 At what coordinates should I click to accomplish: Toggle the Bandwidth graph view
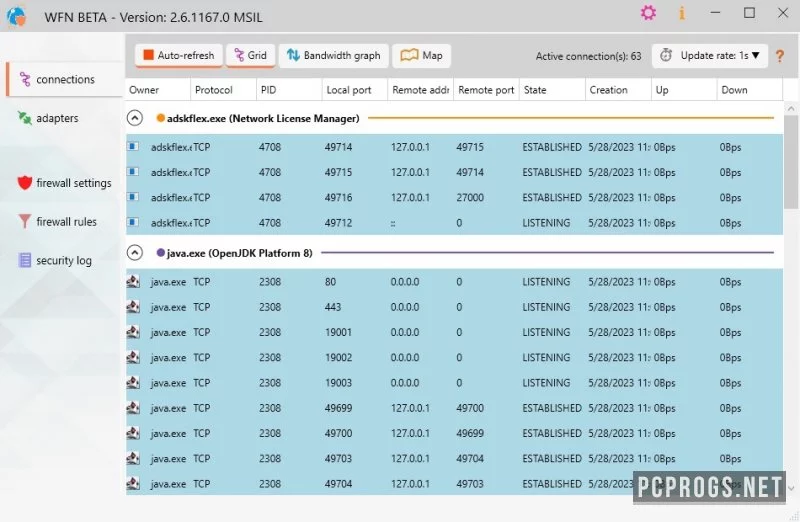tap(334, 55)
